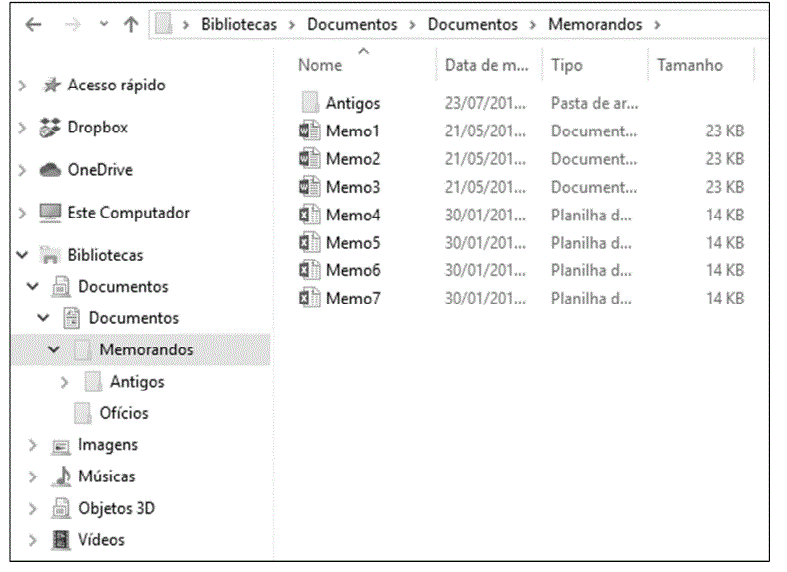Click the Músicas note icon

[x=61, y=476]
